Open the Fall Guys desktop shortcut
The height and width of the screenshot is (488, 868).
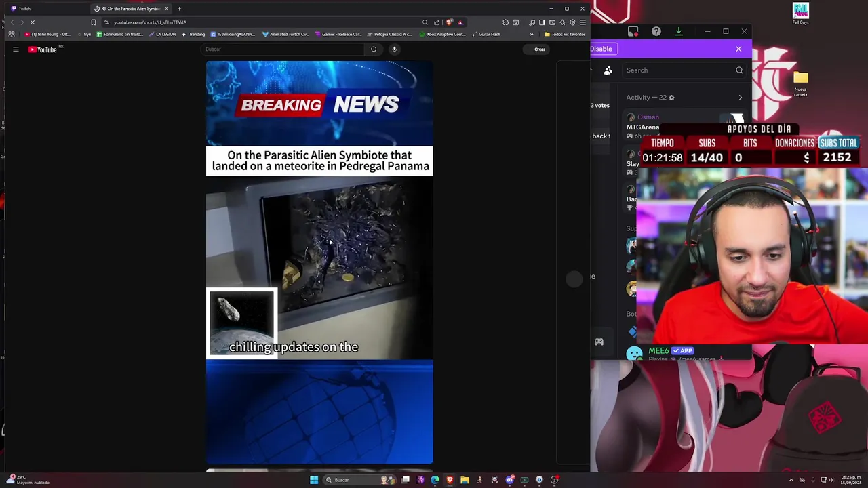point(801,14)
